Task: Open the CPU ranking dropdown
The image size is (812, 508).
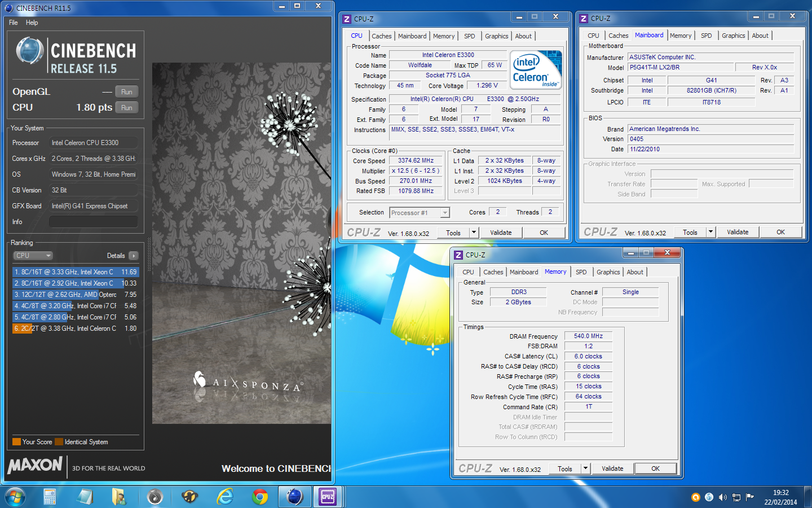Action: 33,256
